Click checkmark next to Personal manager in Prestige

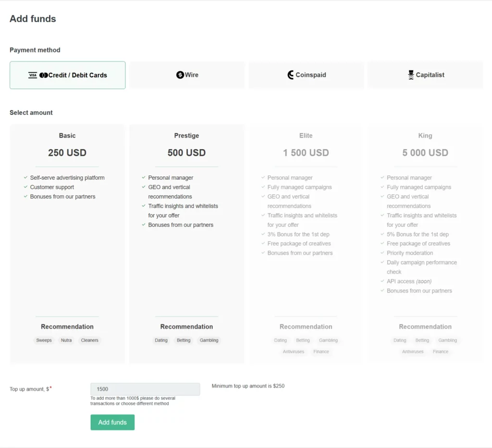(143, 177)
